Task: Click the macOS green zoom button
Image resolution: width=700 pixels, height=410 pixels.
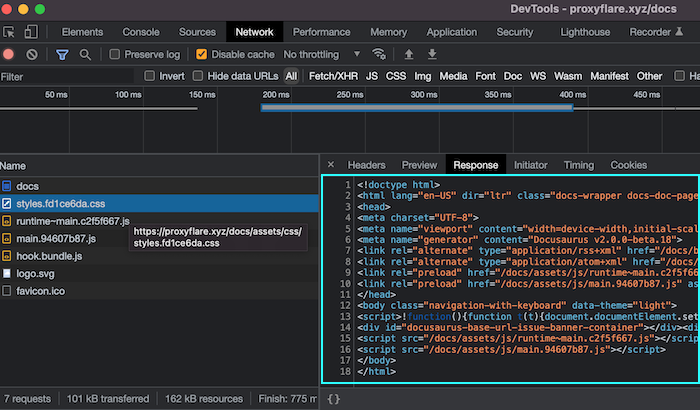Action: tap(40, 9)
